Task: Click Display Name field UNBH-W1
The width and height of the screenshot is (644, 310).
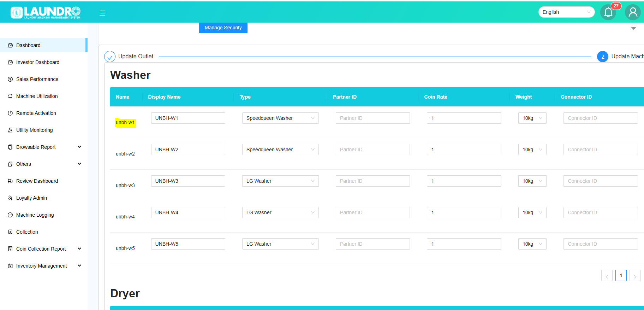Action: [188, 118]
